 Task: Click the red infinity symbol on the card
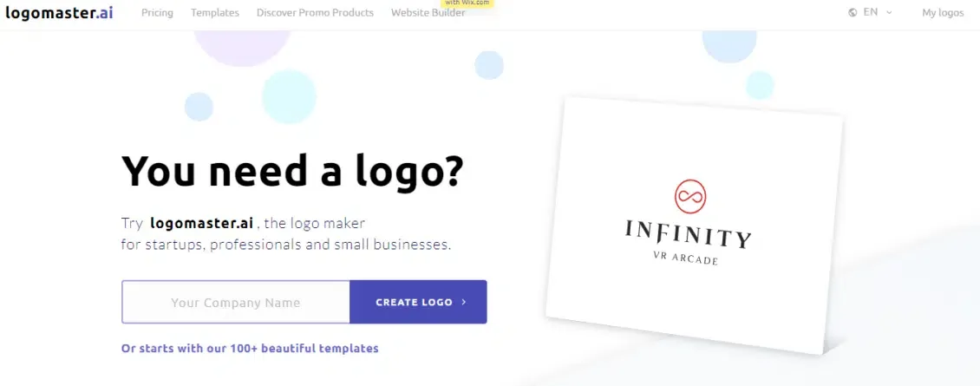click(x=690, y=196)
